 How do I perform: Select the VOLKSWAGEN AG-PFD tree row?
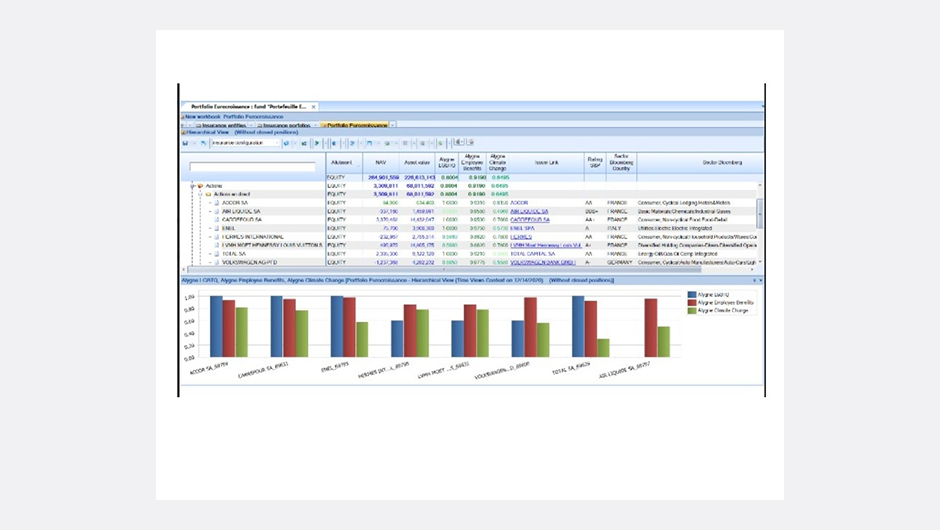(249, 262)
